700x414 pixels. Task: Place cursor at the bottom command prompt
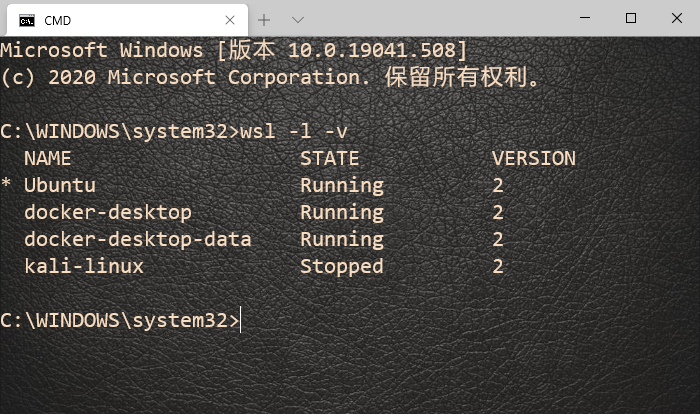[241, 320]
